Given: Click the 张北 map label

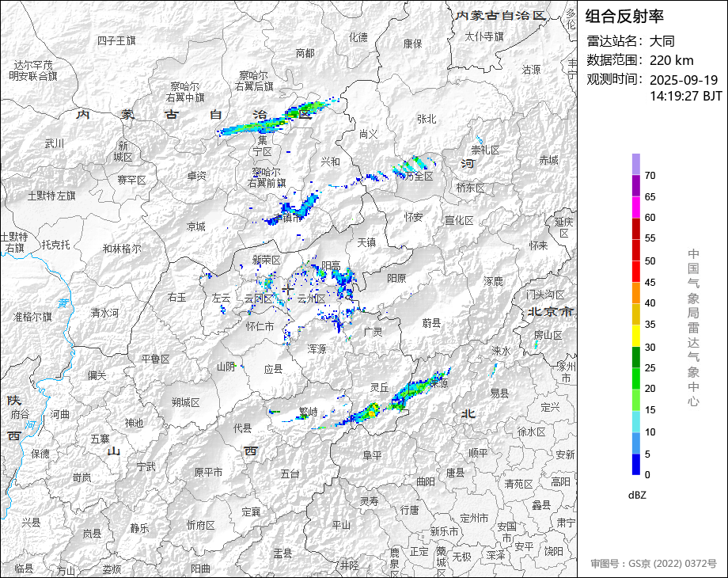Looking at the screenshot, I should (x=427, y=119).
